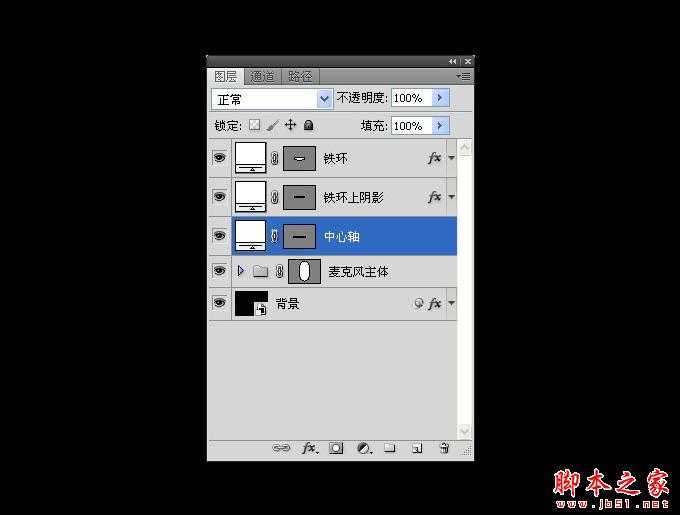Select the 铁环 layer fill thumbnail

tap(250, 158)
